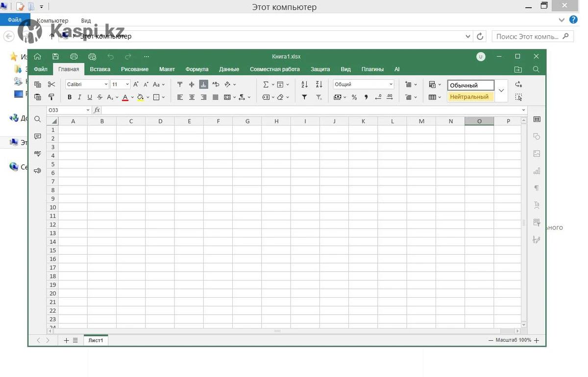
Task: Click the Cut scissors icon
Action: tap(51, 84)
